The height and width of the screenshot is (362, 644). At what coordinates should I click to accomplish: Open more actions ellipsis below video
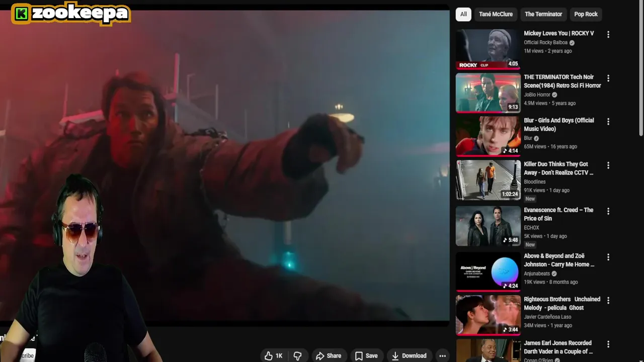click(442, 355)
